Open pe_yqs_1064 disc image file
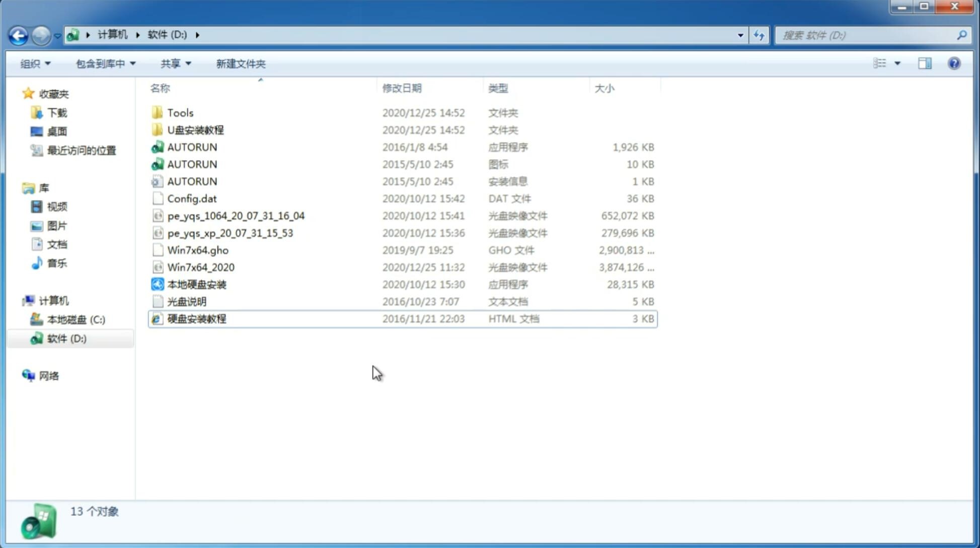The width and height of the screenshot is (980, 548). [236, 216]
